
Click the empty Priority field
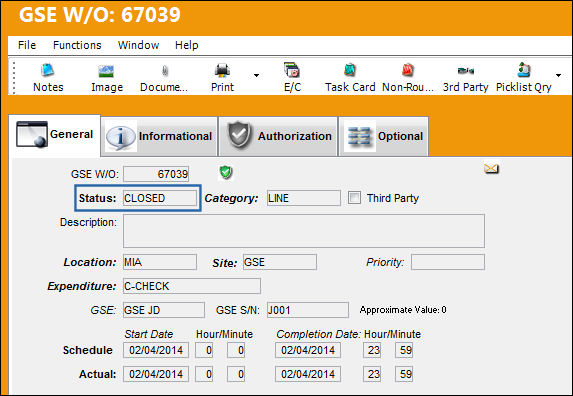click(x=448, y=262)
